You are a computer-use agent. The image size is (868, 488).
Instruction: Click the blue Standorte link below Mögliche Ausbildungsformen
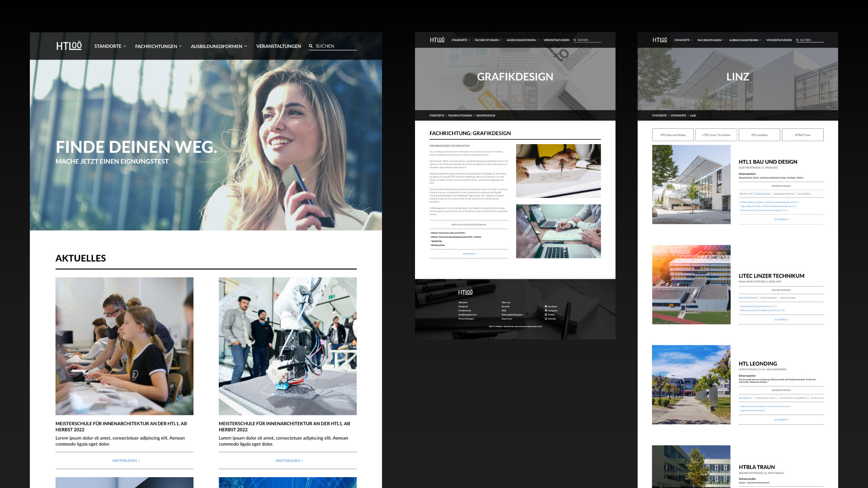470,254
